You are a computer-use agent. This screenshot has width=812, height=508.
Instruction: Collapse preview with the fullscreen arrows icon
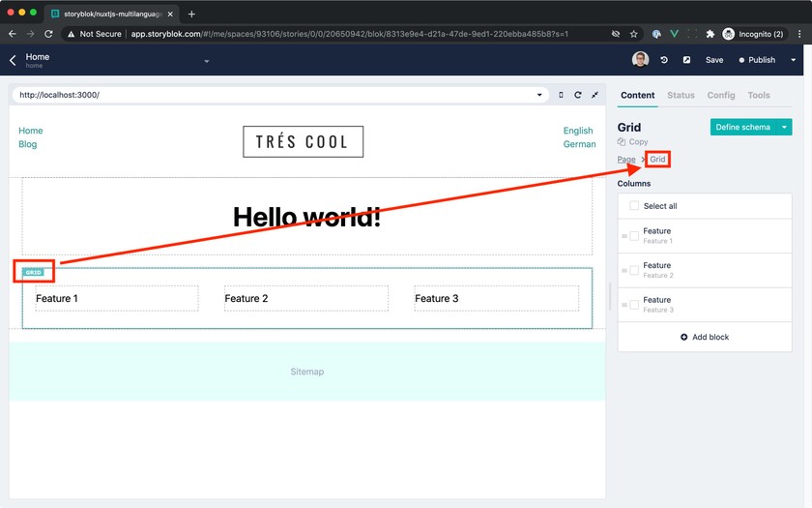pyautogui.click(x=595, y=95)
